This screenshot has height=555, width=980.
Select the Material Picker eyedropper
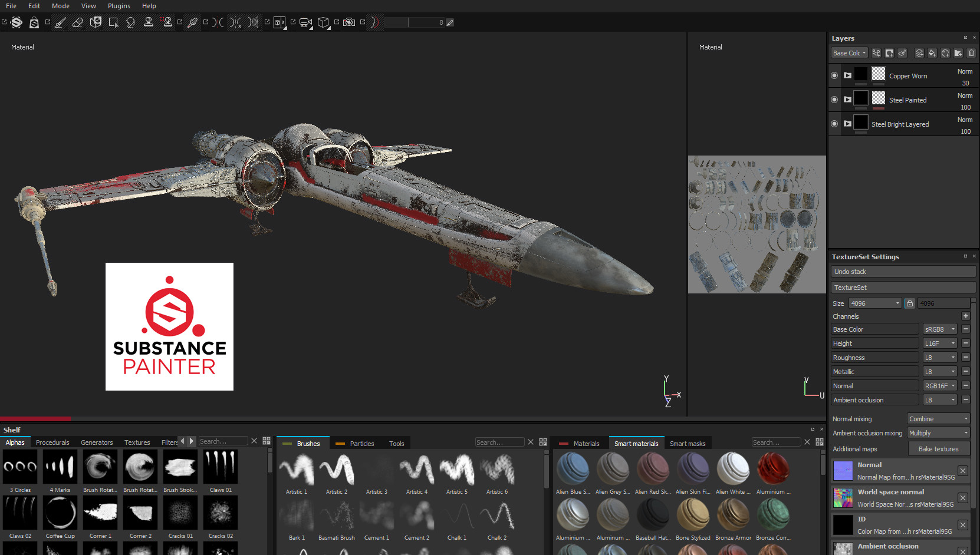coord(192,22)
